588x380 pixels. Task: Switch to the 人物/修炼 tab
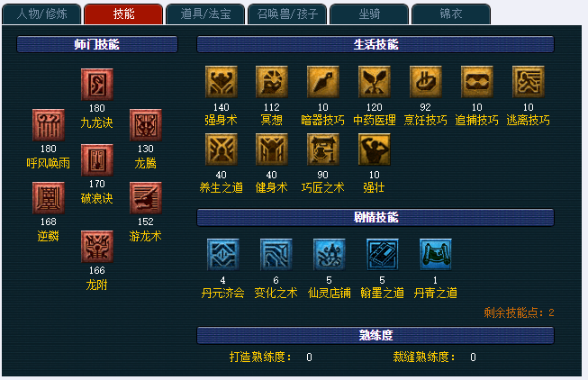point(41,14)
